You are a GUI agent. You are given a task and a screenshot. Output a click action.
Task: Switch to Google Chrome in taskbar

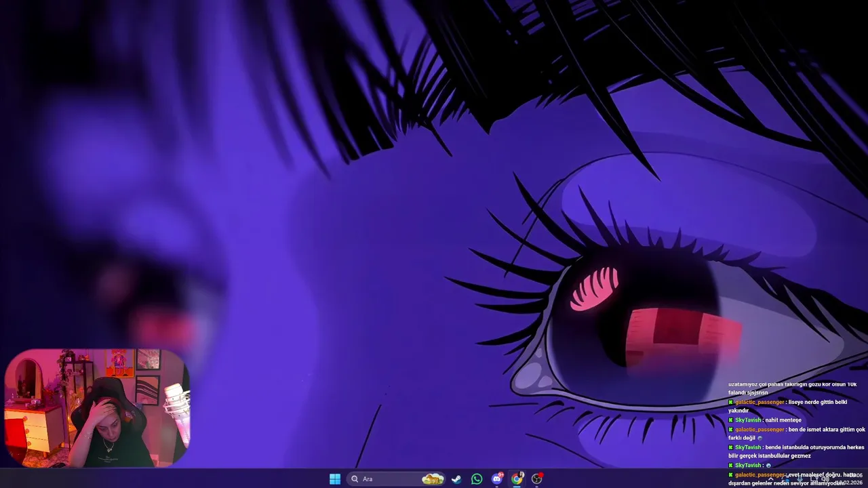coord(517,479)
